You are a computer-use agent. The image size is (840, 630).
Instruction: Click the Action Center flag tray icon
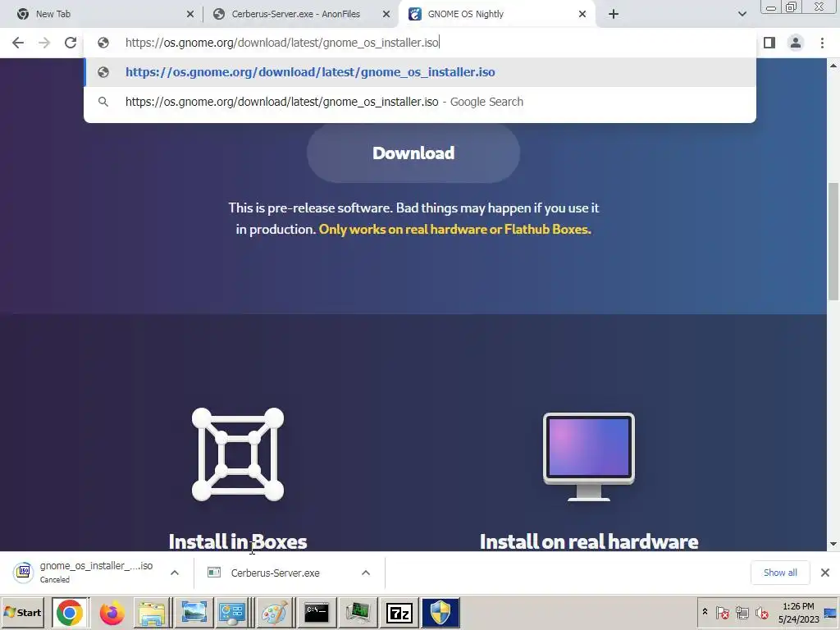click(x=723, y=612)
